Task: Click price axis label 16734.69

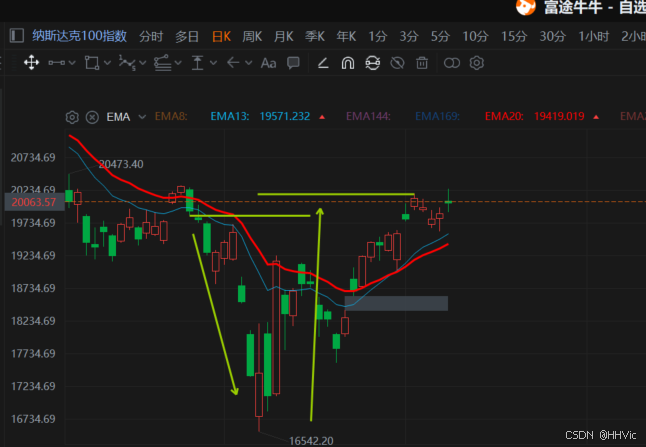Action: (x=33, y=419)
